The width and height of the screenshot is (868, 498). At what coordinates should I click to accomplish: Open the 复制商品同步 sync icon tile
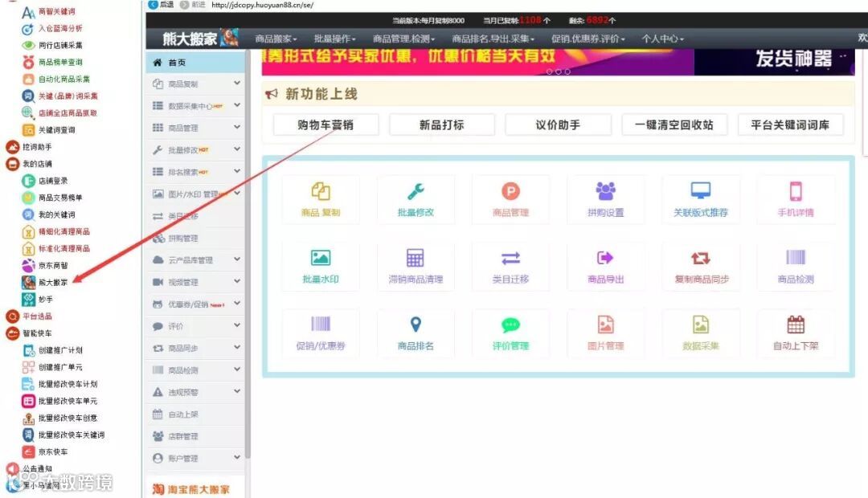point(700,266)
